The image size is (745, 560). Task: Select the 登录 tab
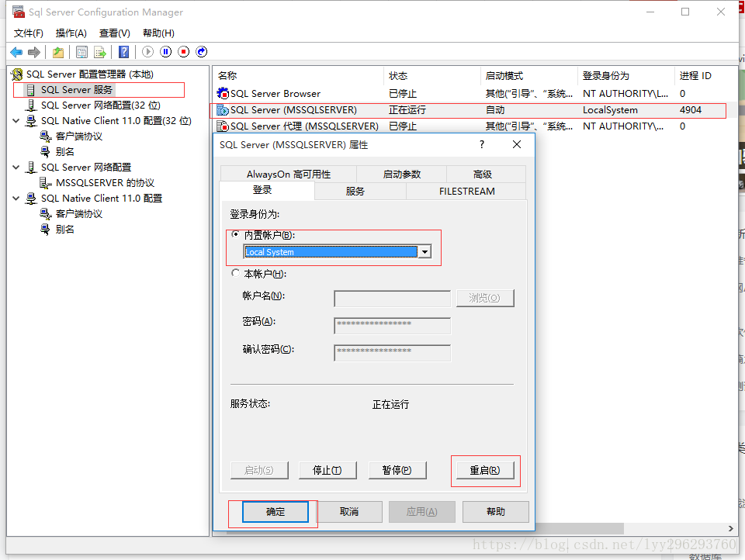262,190
